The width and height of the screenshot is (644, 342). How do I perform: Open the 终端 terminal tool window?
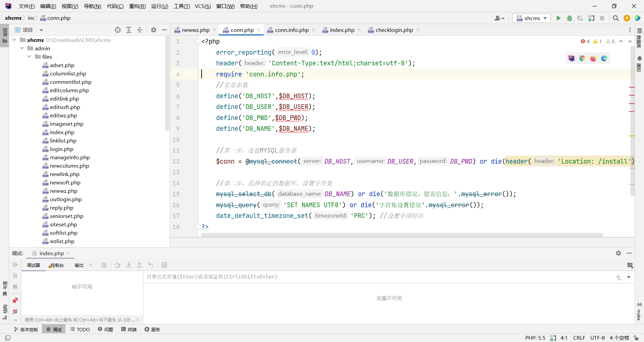(x=129, y=329)
